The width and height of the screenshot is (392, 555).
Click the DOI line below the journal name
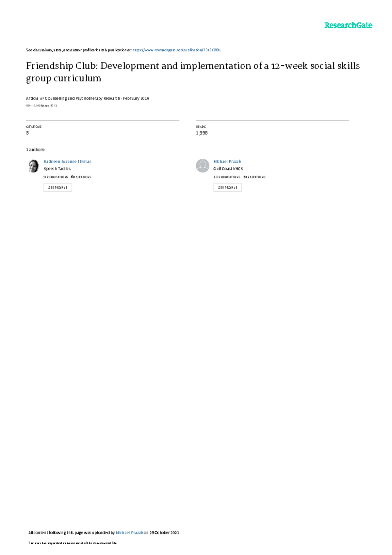click(41, 106)
